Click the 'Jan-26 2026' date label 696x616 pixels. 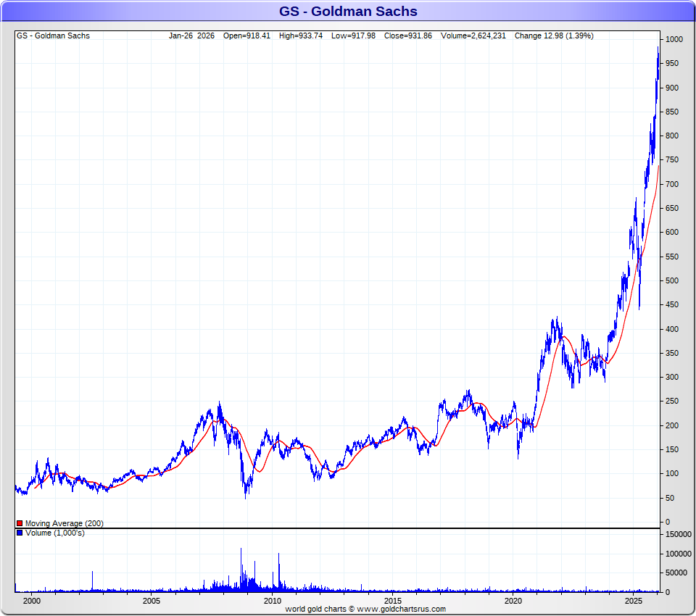coord(191,36)
